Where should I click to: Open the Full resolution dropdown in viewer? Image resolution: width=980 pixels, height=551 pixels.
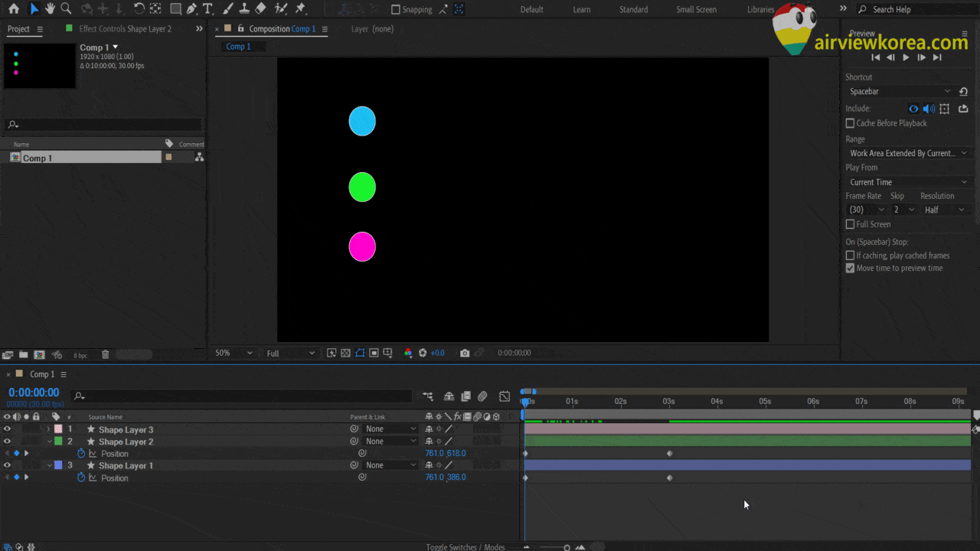[290, 353]
